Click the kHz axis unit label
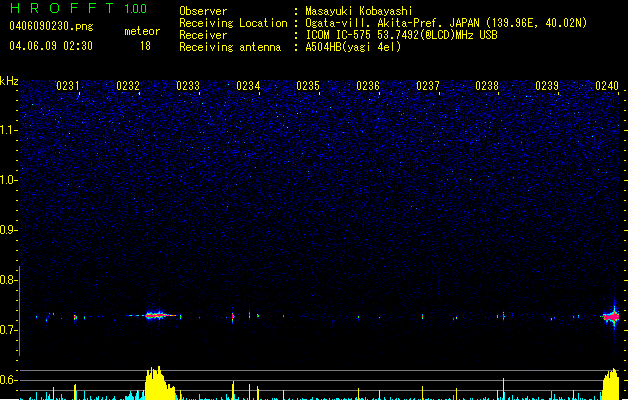629x400 pixels. (x=9, y=81)
